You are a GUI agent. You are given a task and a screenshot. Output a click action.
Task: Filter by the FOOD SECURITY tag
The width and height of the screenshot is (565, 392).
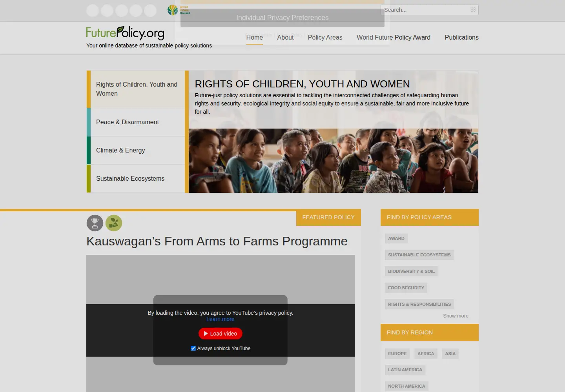point(406,288)
